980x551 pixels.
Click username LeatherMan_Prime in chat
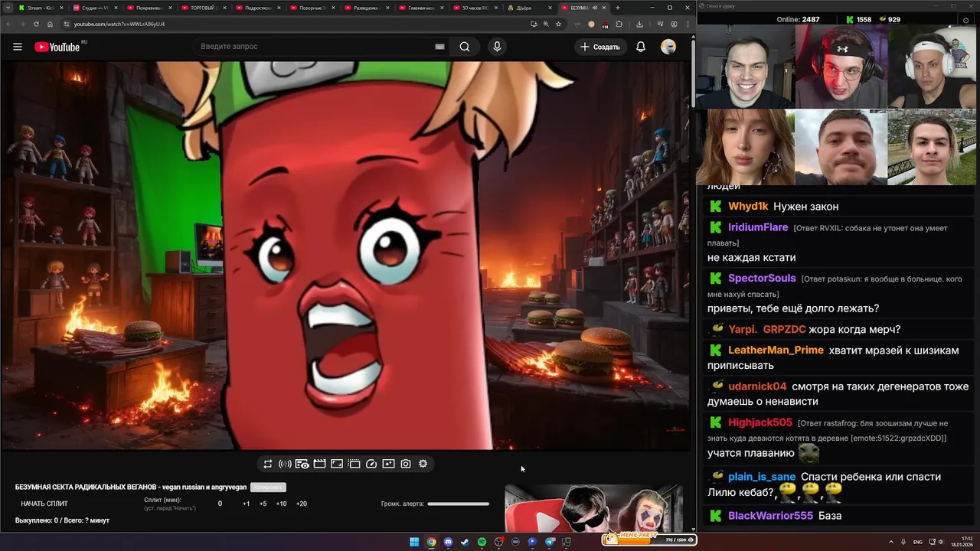776,350
